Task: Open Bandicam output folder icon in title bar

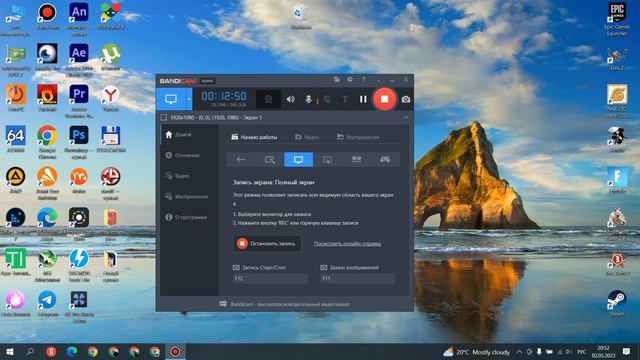Action: click(336, 80)
